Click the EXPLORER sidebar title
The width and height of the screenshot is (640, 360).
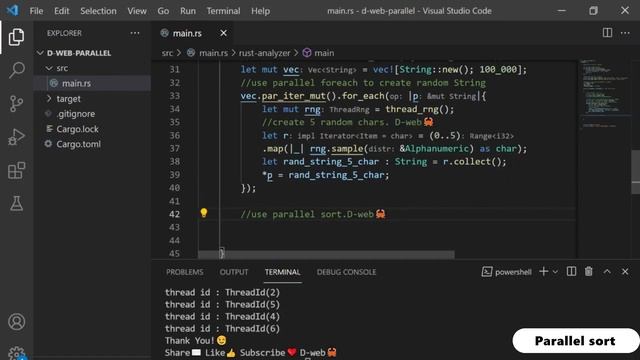click(64, 33)
